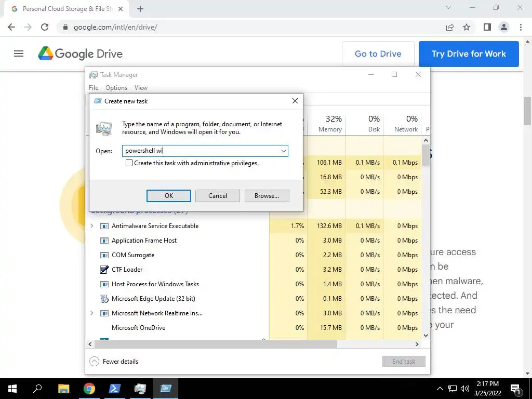The image size is (532, 399).
Task: Click End task button
Action: (403, 362)
